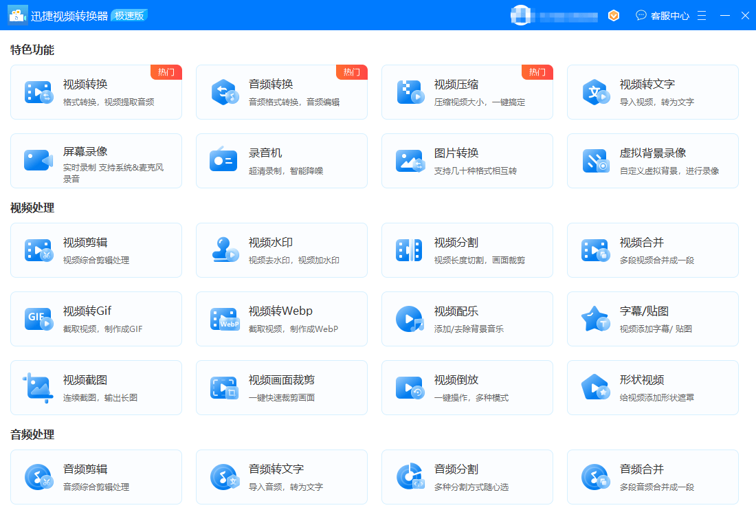Select the 音频分割 audio split icon
Viewport: 756px width, 532px height.
click(410, 476)
